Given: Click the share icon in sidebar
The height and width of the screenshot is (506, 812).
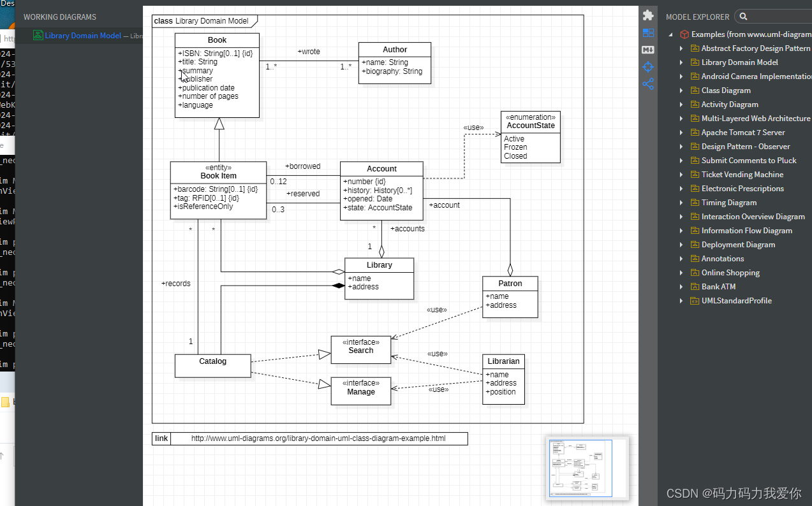Looking at the screenshot, I should coord(648,84).
